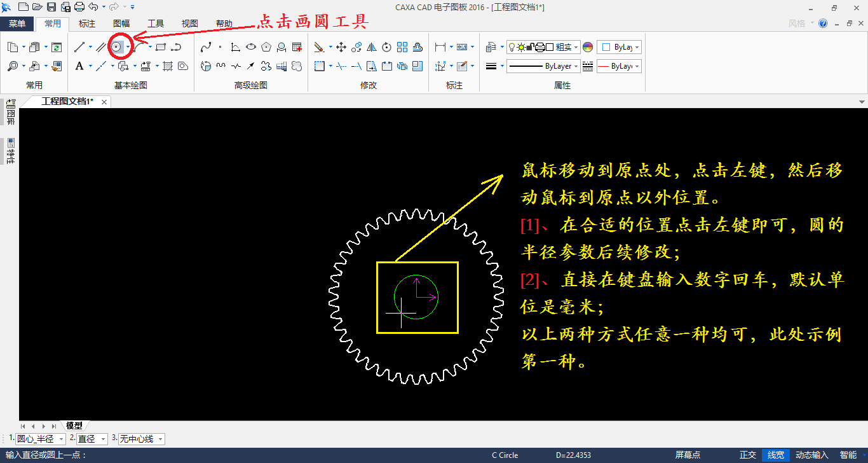The image size is (868, 463).
Task: Select the Rectangle drawing tool
Action: coord(161,47)
